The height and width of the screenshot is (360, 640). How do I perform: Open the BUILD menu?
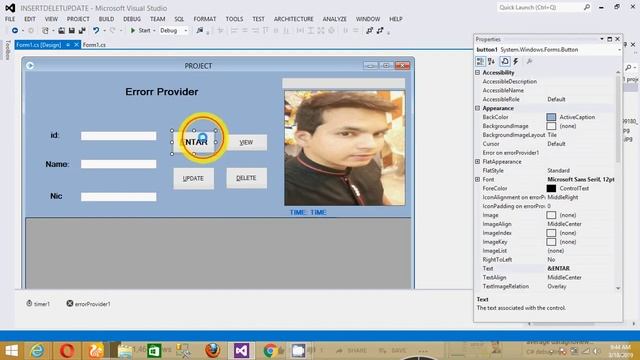(106, 19)
